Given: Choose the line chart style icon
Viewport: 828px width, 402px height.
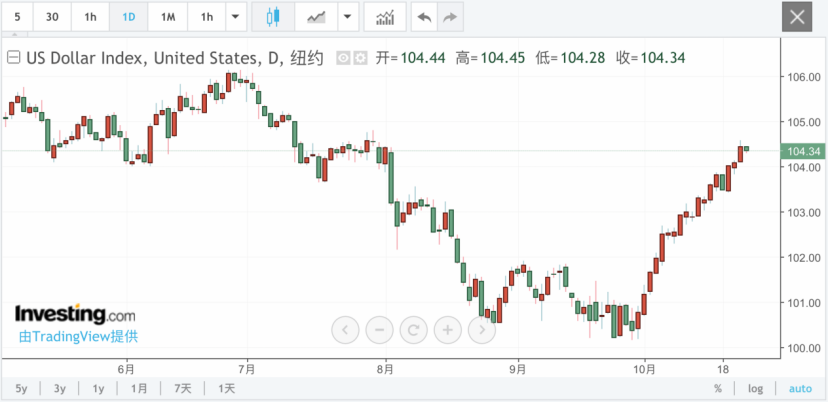Looking at the screenshot, I should pos(316,17).
